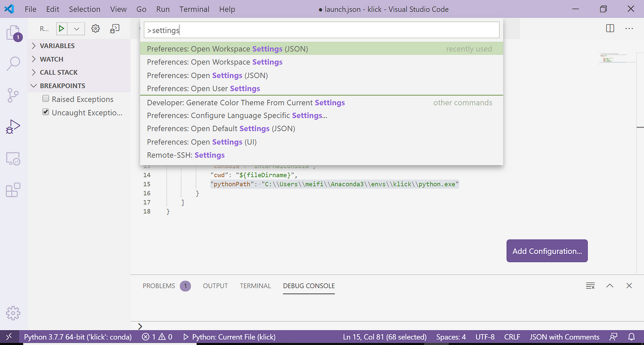This screenshot has height=345, width=644.
Task: Click Python: Current File (klick) in status bar
Action: 229,337
